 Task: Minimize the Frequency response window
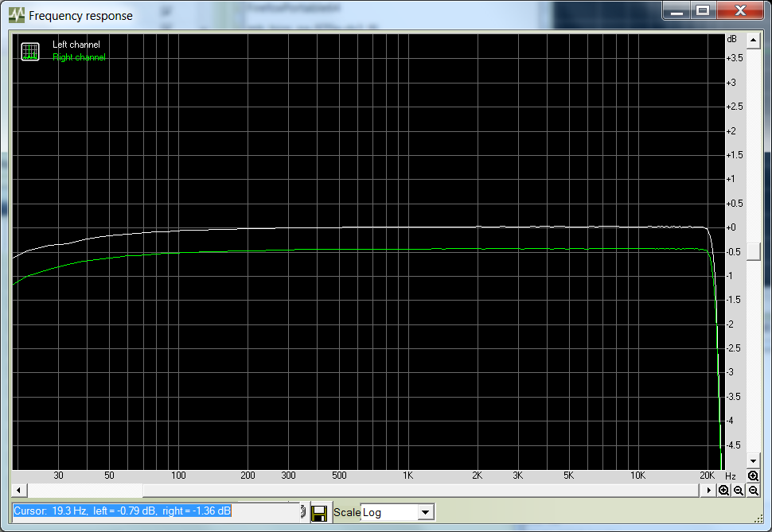tap(676, 10)
